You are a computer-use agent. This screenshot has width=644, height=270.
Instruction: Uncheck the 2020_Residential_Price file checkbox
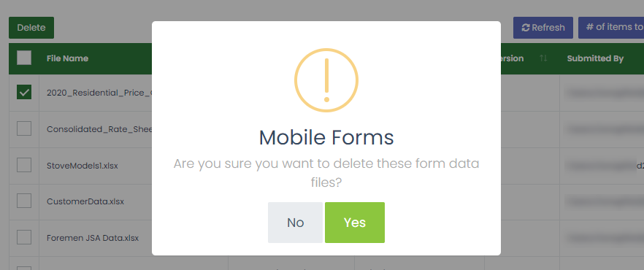[x=24, y=93]
